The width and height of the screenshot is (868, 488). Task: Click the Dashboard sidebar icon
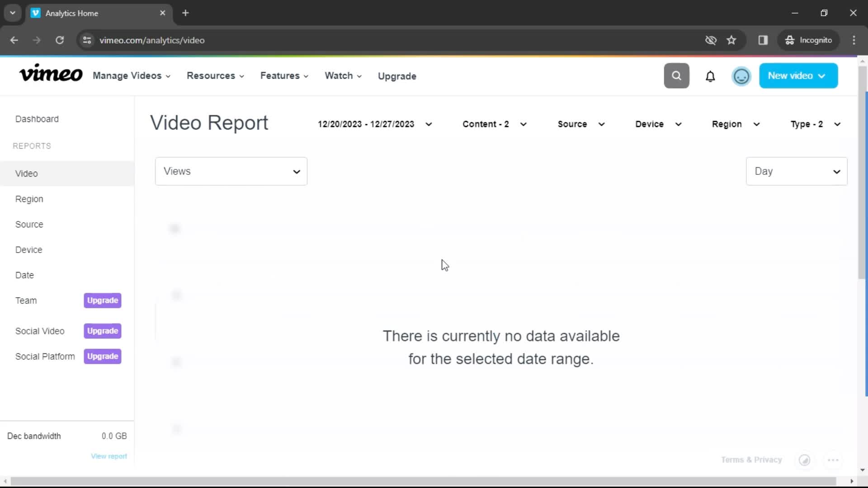[x=37, y=118]
